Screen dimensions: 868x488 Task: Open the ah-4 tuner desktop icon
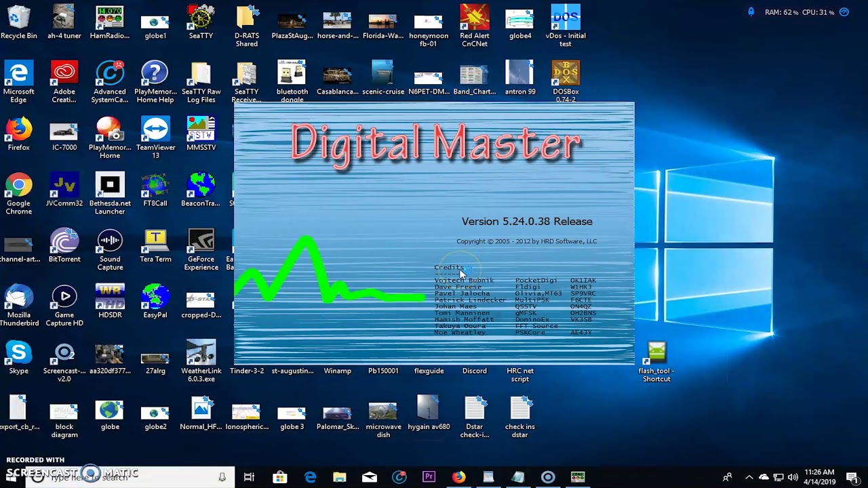click(x=64, y=22)
